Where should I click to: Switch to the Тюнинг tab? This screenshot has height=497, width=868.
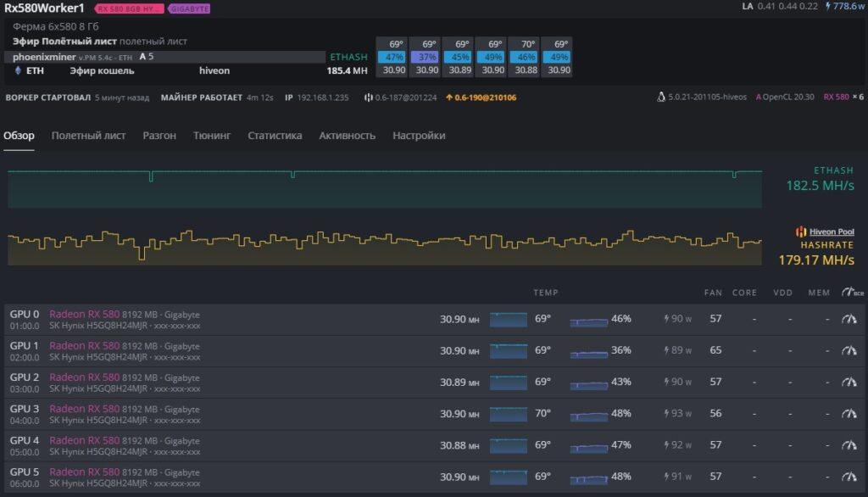[212, 136]
